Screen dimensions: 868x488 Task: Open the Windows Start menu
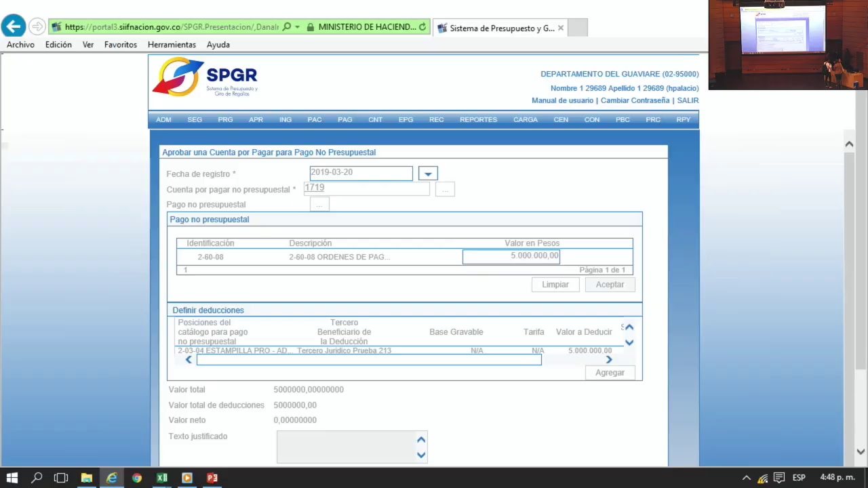click(12, 478)
